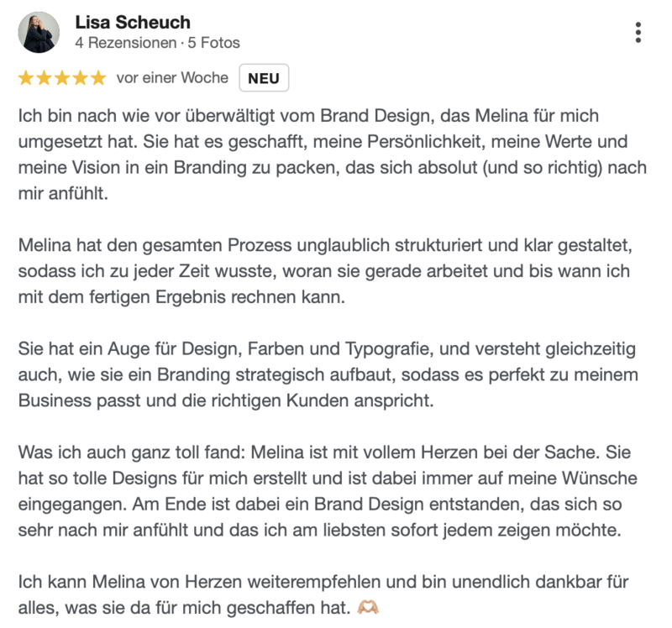Click the fifth rating star

[98, 78]
